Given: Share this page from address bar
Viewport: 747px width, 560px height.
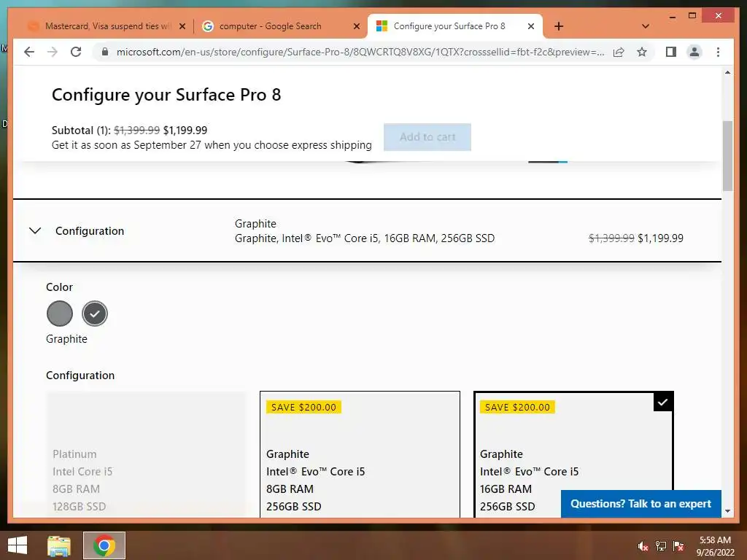Looking at the screenshot, I should (x=619, y=52).
